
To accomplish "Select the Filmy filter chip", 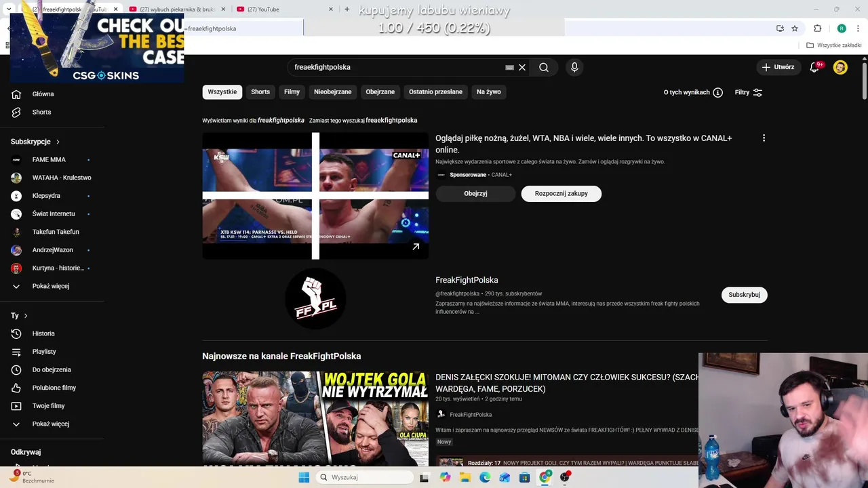I will 292,92.
